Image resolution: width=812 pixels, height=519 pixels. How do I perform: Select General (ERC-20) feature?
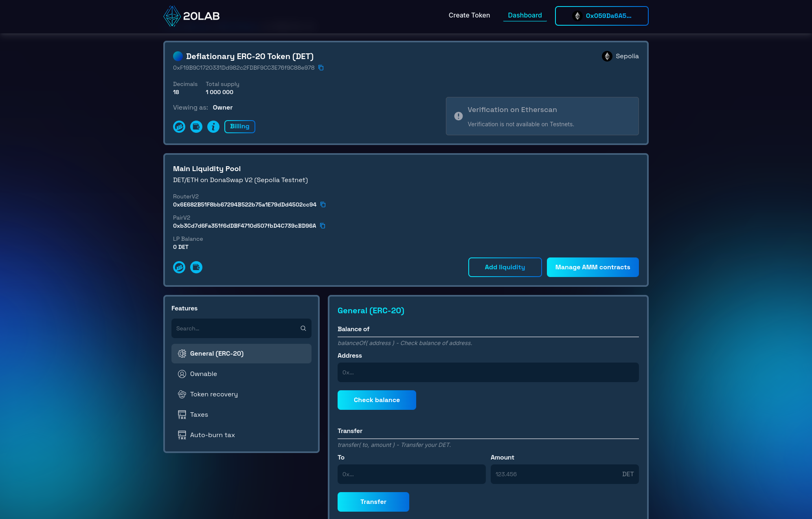click(241, 354)
